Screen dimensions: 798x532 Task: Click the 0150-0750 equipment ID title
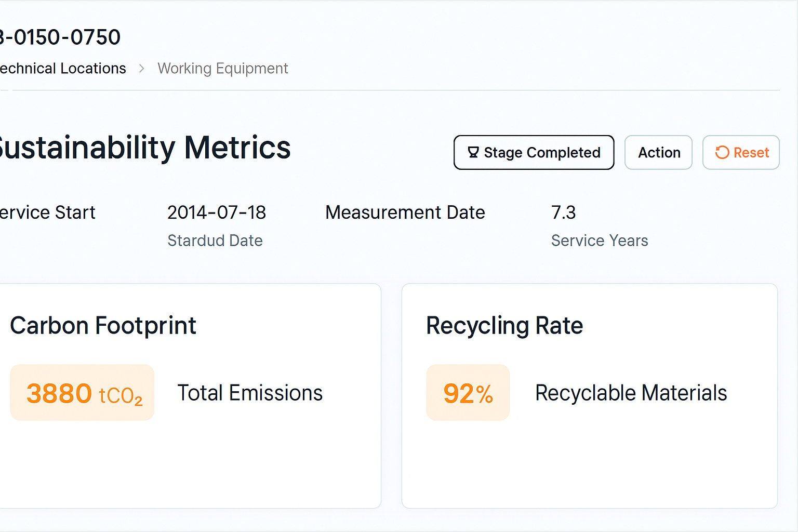[x=60, y=37]
